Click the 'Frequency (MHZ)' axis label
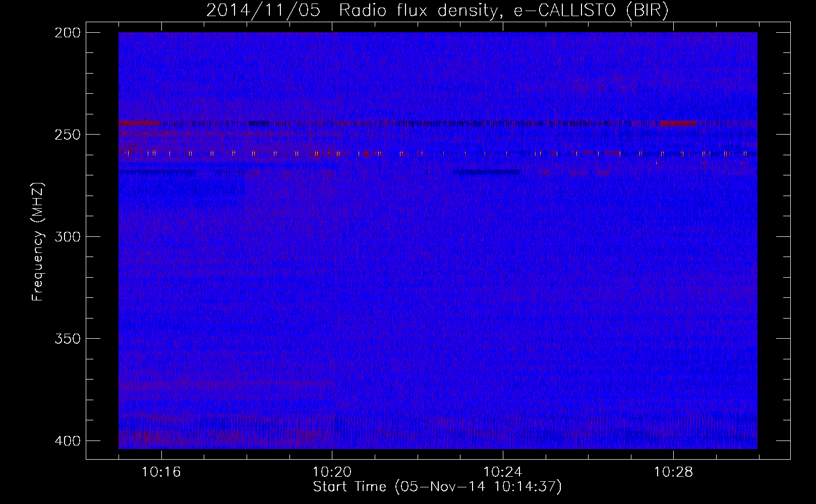This screenshot has height=504, width=816. [38, 242]
